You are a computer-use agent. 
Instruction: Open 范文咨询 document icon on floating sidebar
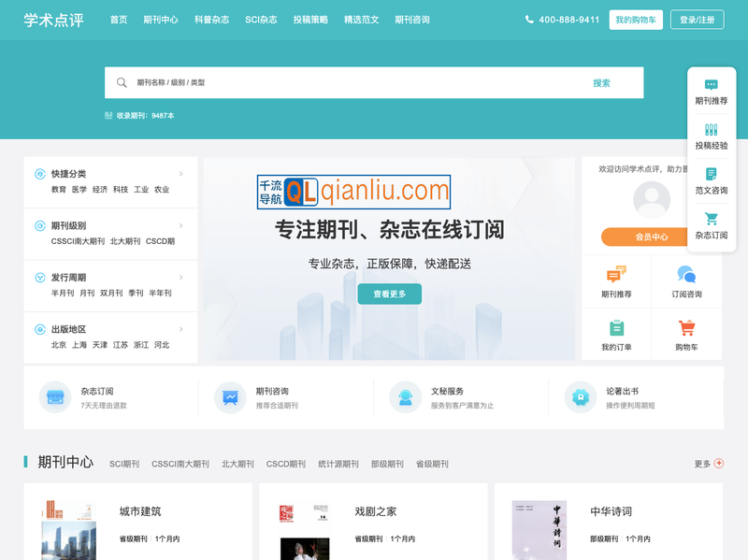tap(711, 173)
